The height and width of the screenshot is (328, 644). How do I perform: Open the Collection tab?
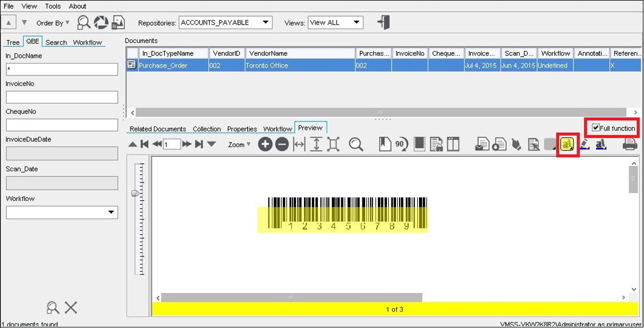tap(207, 129)
